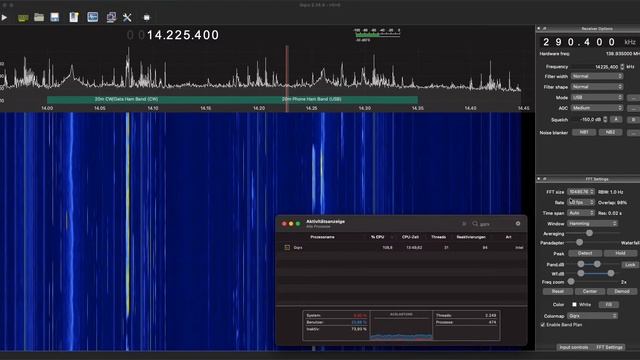Viewport: 640px width, 360px height.
Task: Toggle the FFT Fill button
Action: pyautogui.click(x=609, y=304)
